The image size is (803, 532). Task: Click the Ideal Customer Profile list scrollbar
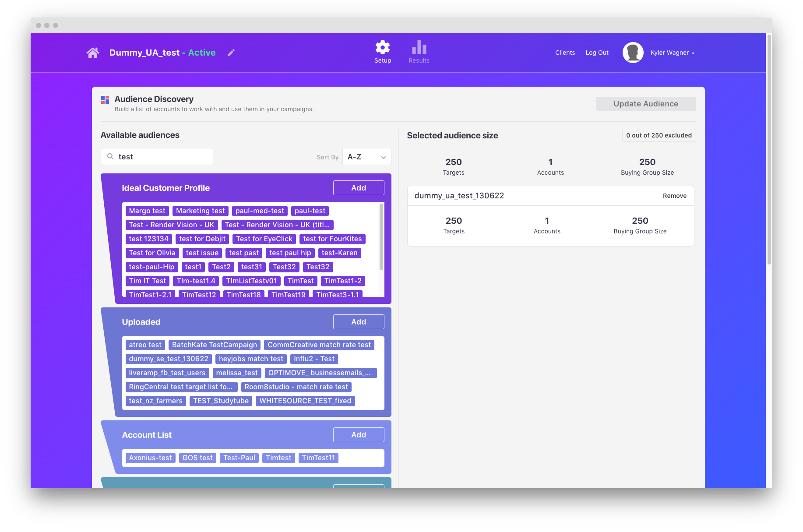pos(381,236)
